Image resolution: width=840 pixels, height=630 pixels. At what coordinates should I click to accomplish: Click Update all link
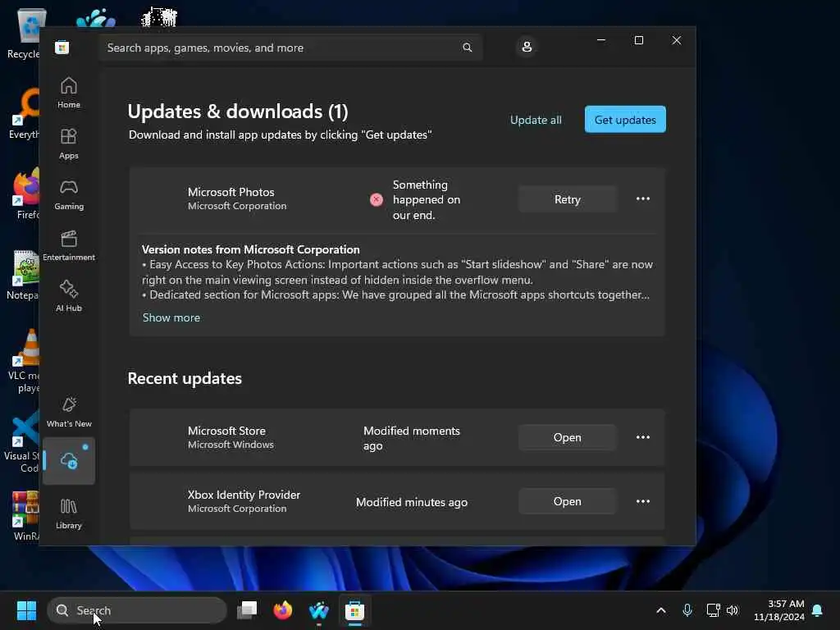point(536,120)
